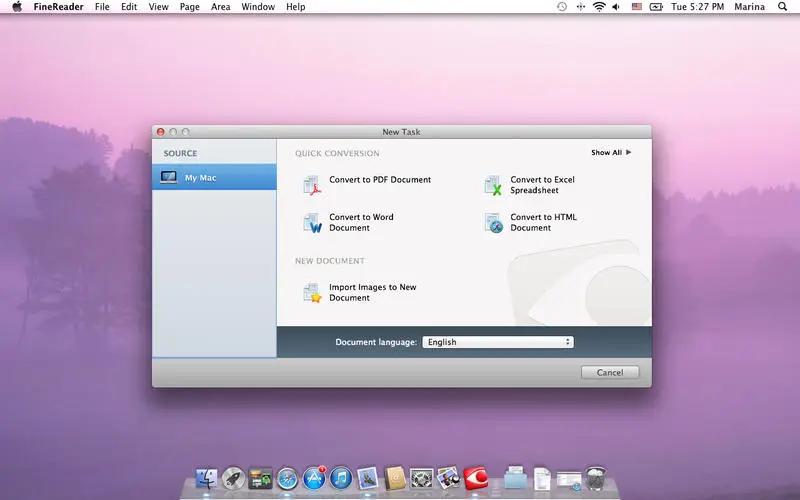Choose Convert to HTML Document label

pos(543,222)
